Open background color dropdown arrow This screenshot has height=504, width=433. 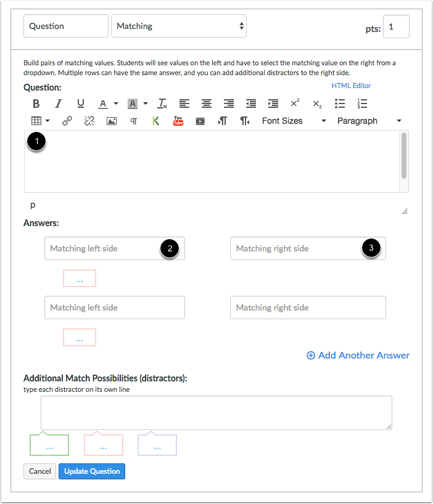click(x=146, y=104)
